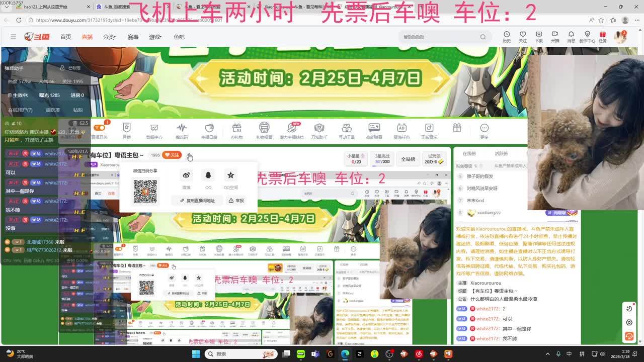
Task: Open the 数据中心 data center icon
Action: click(154, 131)
